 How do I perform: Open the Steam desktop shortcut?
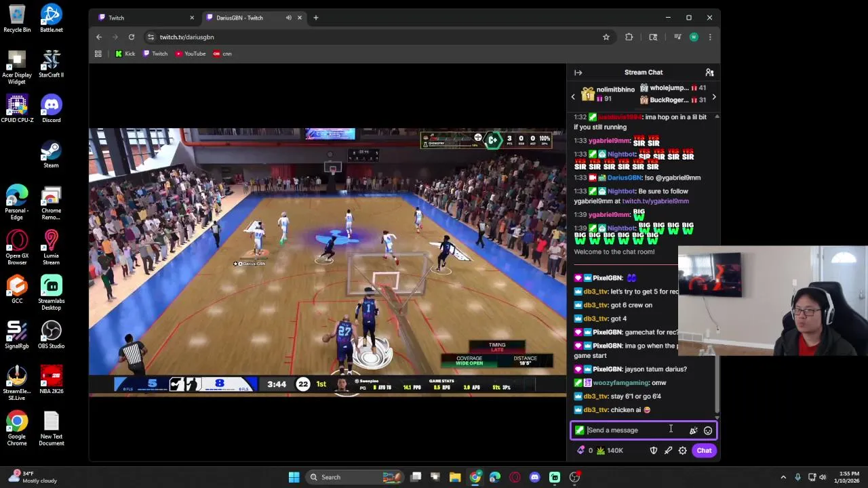[x=52, y=154]
